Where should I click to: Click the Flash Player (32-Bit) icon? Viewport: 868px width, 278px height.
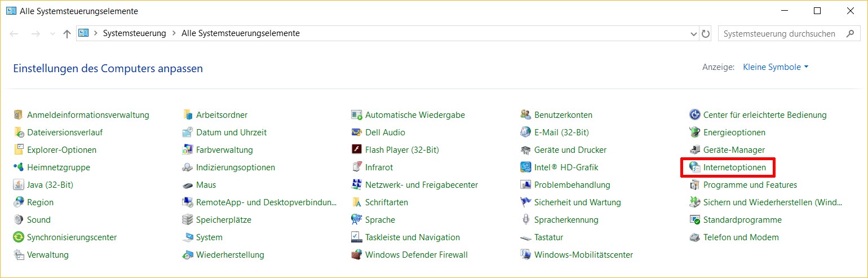356,150
